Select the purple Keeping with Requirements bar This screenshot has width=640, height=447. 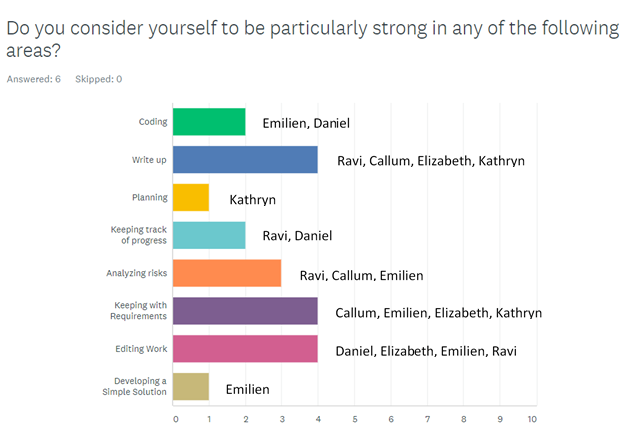(245, 311)
